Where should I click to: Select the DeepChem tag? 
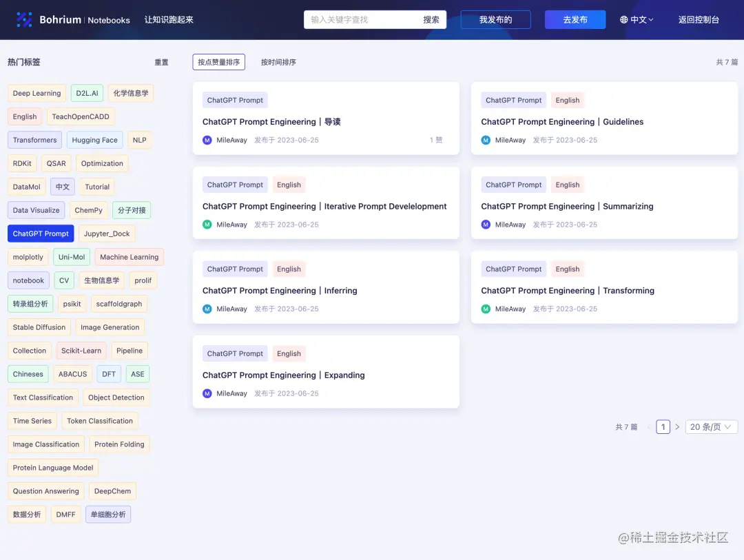click(x=112, y=490)
